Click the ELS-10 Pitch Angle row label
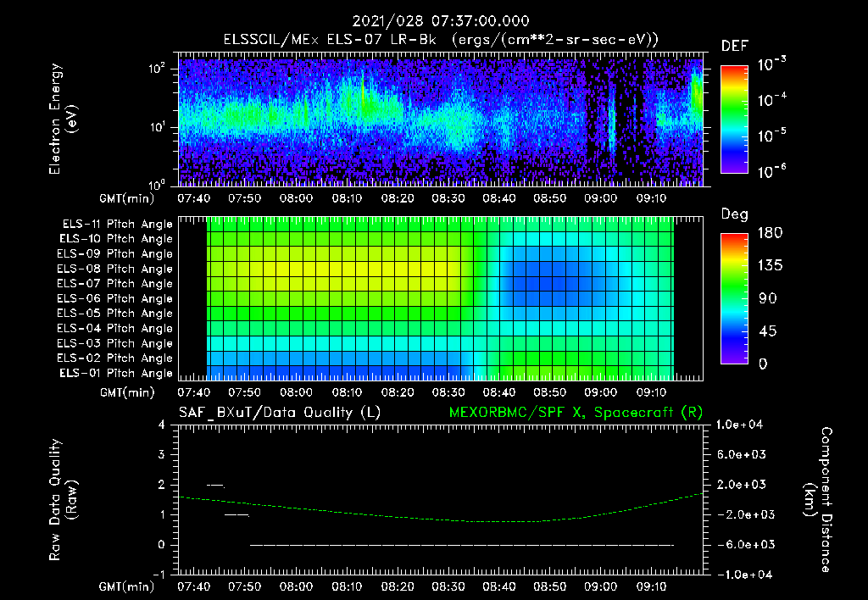Screen dimensions: 868x600 point(116,239)
